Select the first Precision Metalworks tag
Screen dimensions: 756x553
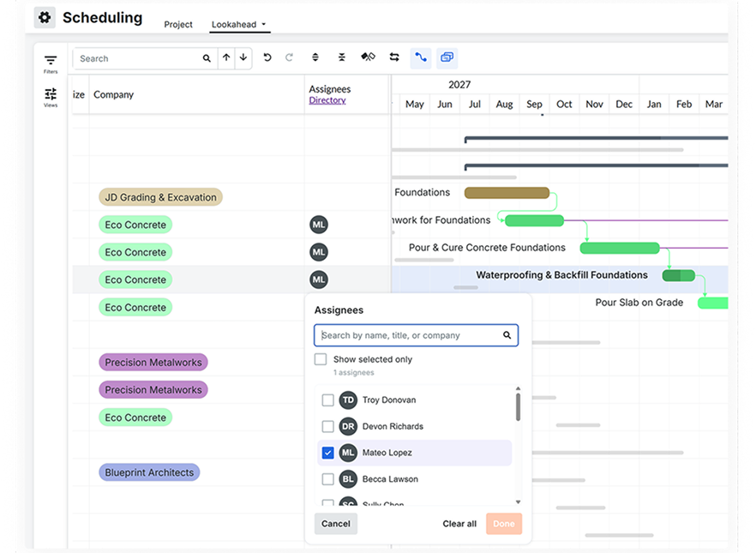click(153, 363)
